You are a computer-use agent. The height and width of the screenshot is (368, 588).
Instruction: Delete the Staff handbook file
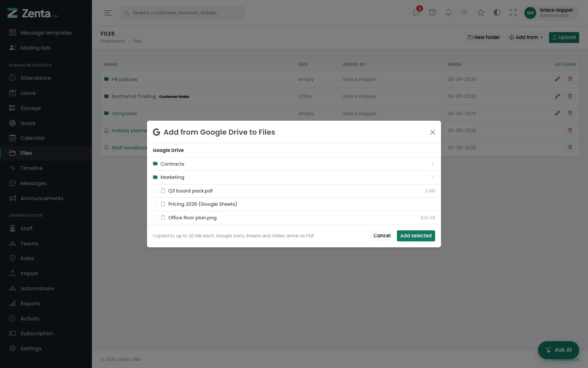pos(570,147)
